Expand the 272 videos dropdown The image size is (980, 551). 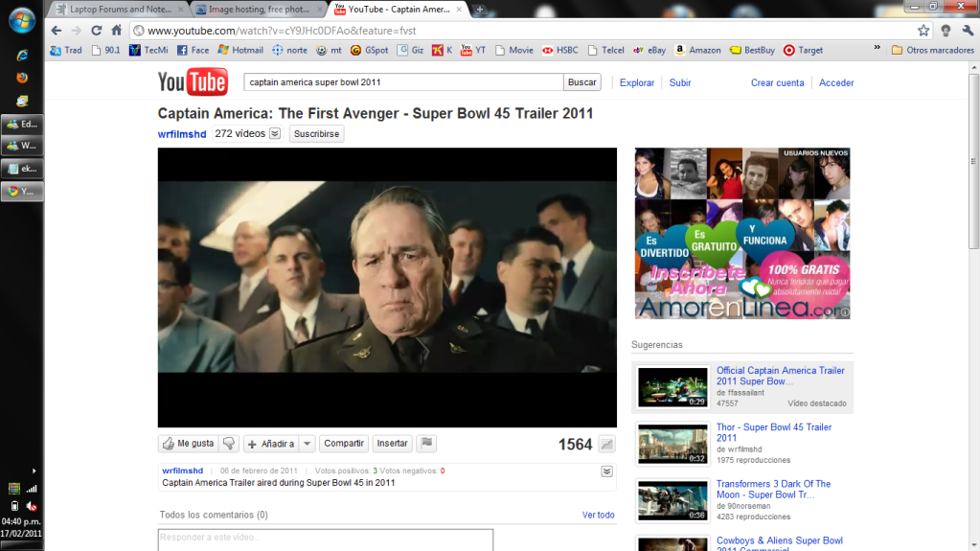pyautogui.click(x=275, y=134)
